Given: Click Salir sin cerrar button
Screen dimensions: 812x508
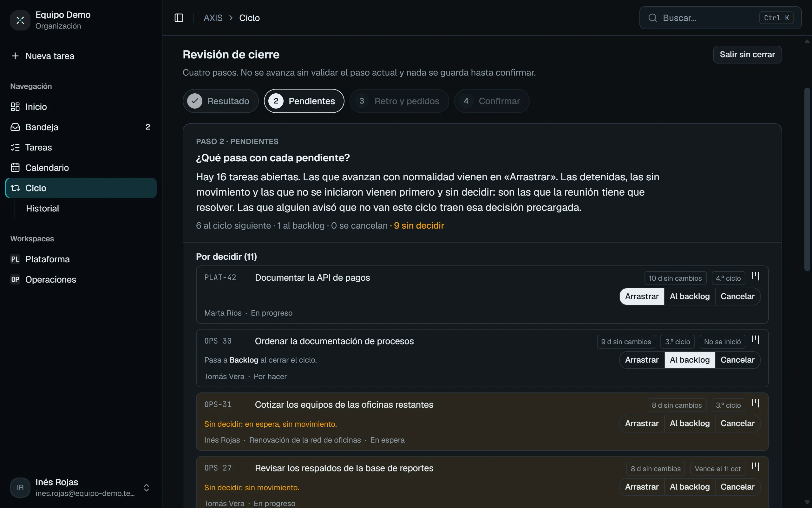Looking at the screenshot, I should [x=747, y=54].
